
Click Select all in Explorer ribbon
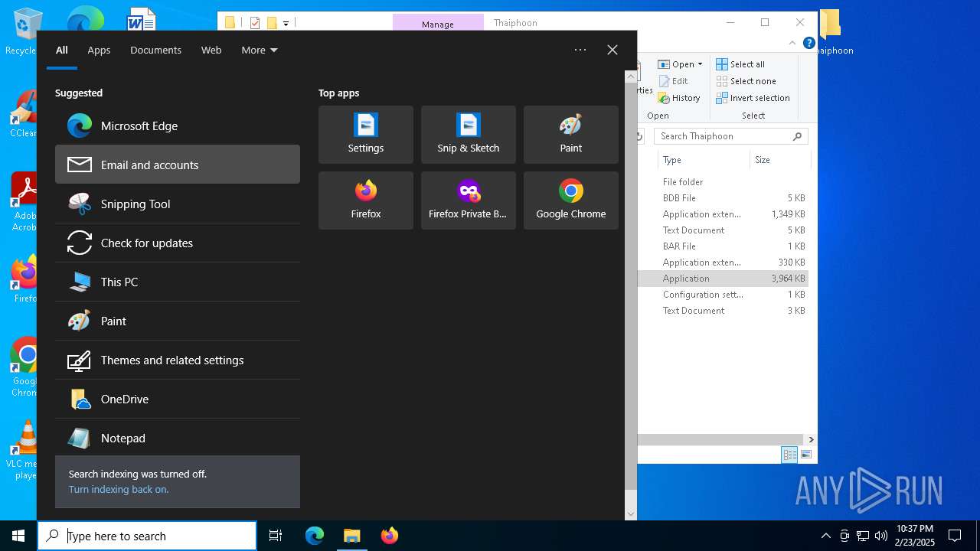740,64
